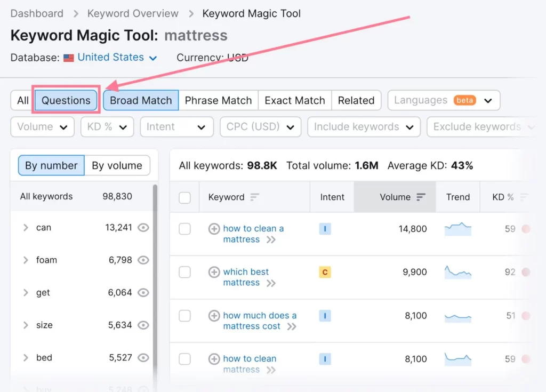
Task: Click the Trend column header
Action: click(x=458, y=197)
